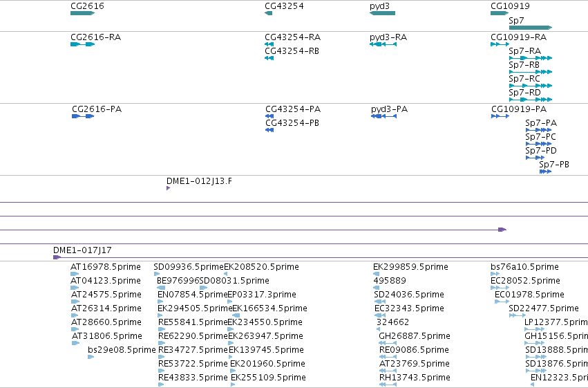Open EST AT16978.5prime
The width and height of the screenshot is (588, 388).
click(75, 274)
